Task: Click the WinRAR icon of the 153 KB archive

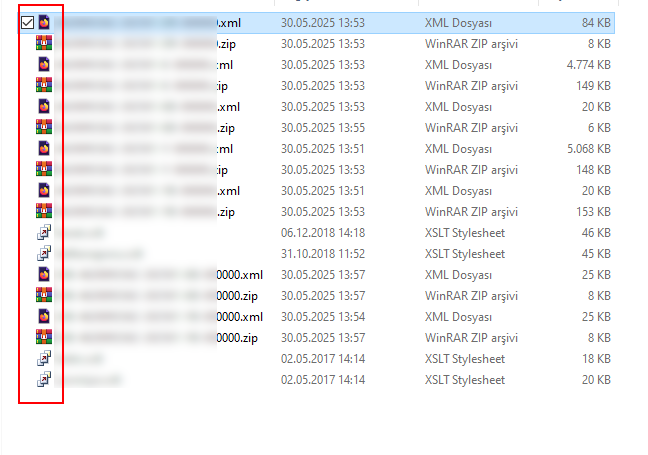Action: [x=44, y=211]
